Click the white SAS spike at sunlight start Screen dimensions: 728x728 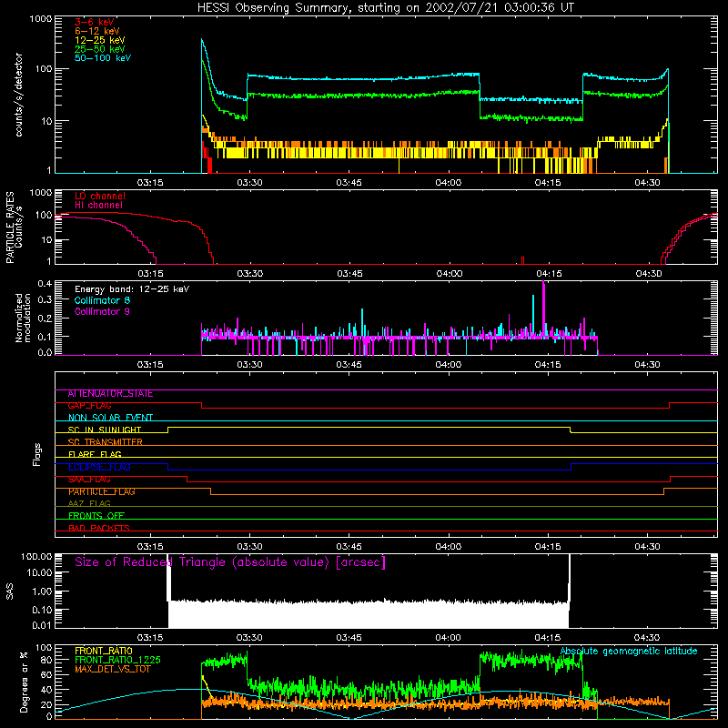[x=168, y=578]
